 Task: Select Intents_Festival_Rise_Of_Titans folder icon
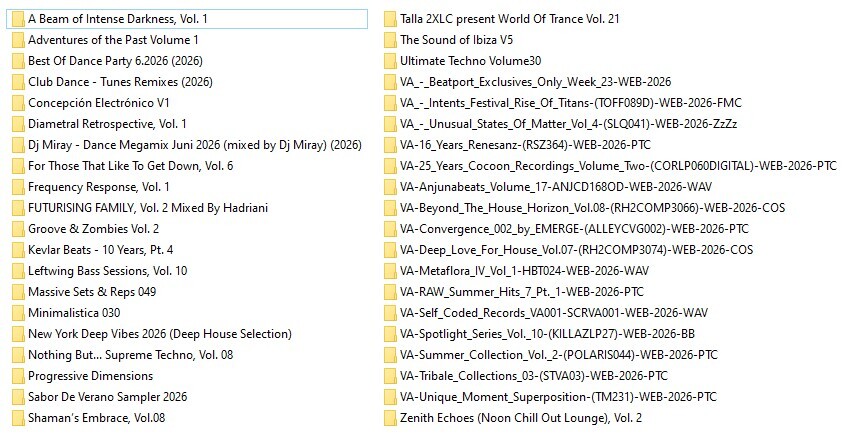coord(390,103)
